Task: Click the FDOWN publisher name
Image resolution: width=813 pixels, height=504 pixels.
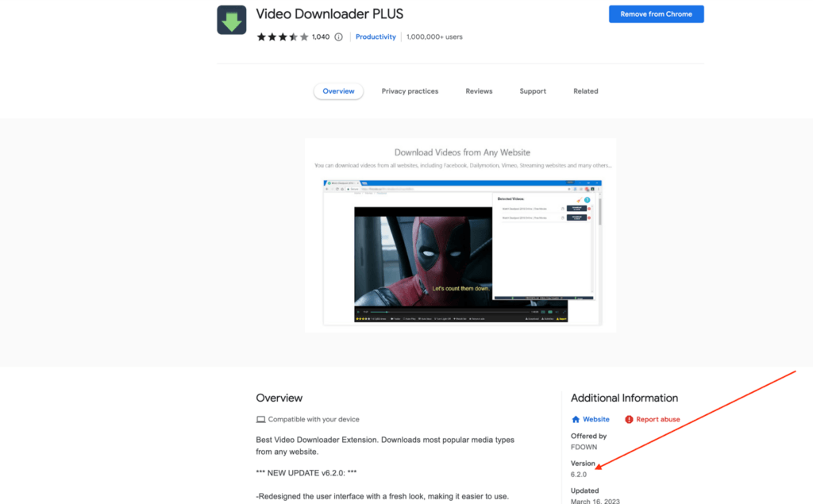Action: (x=584, y=447)
